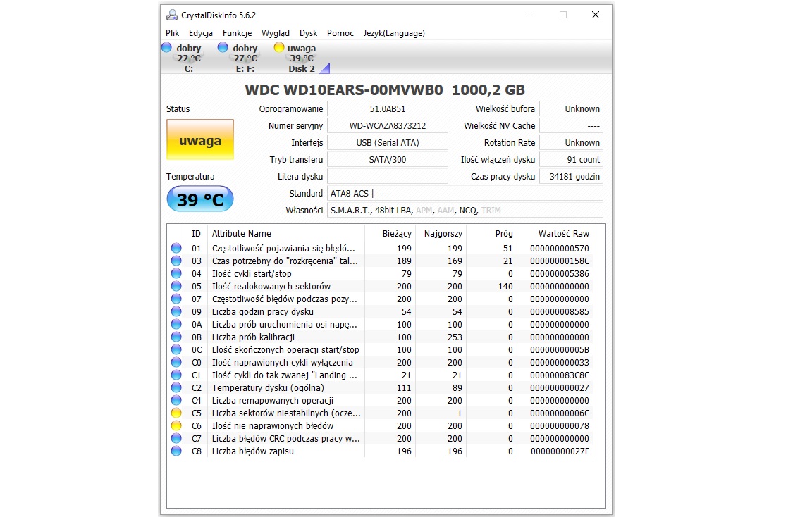Screen dimensions: 812x517
Task: Click the blue status icon for attribute 01
Action: pos(176,248)
